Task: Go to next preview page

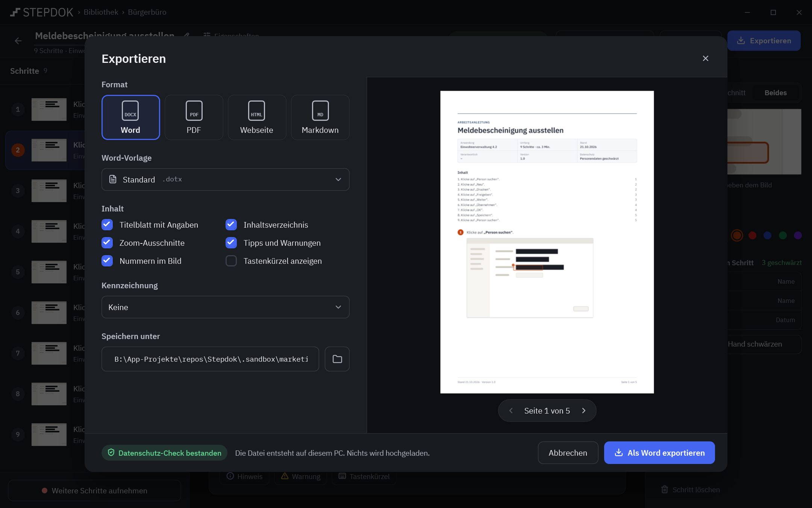Action: pyautogui.click(x=584, y=411)
